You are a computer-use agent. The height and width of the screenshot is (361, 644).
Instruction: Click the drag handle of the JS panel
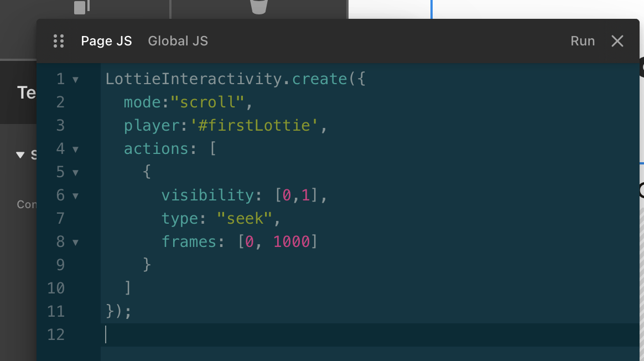point(59,41)
